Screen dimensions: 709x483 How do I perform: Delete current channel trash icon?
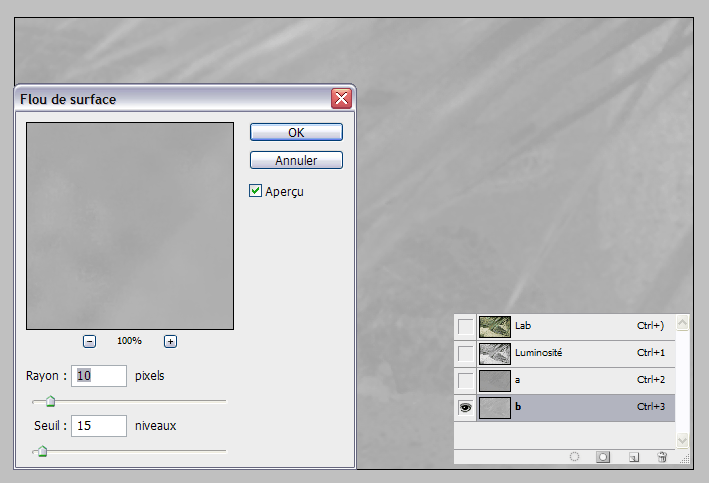[x=662, y=457]
